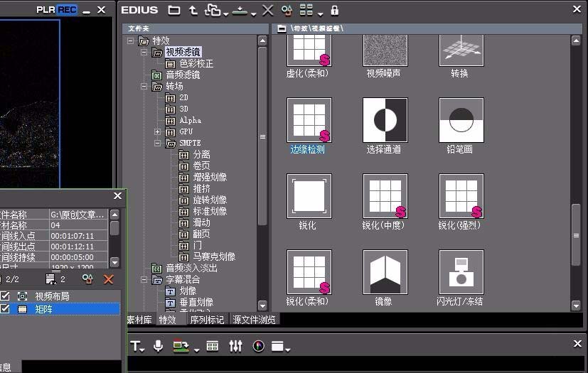Select 音频淡入淡出 in the tree
Image resolution: width=588 pixels, height=373 pixels.
pyautogui.click(x=192, y=268)
